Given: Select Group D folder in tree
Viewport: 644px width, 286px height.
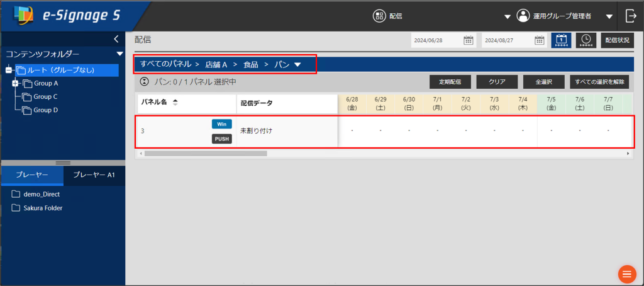Looking at the screenshot, I should (x=41, y=110).
